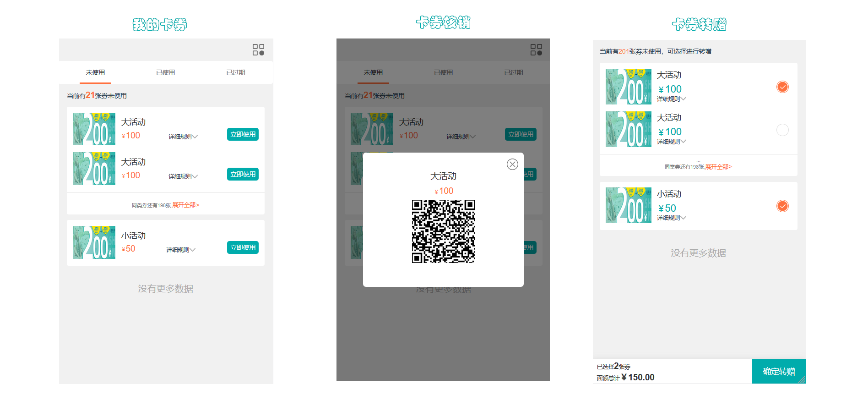Click the grid menu icon in My Coupons panel

[258, 50]
